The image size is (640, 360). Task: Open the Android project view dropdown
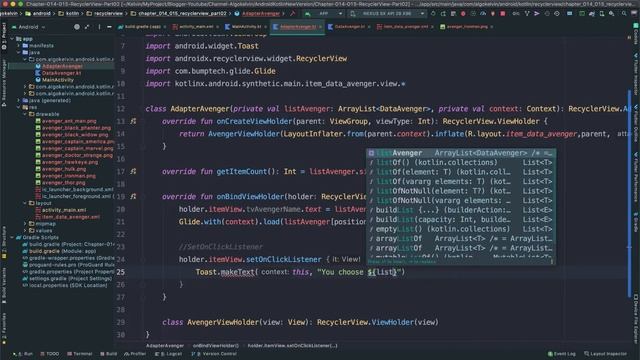click(x=29, y=27)
